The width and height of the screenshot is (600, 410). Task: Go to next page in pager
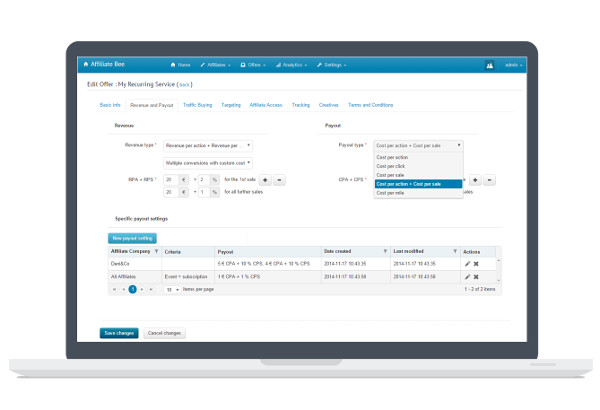(x=142, y=289)
